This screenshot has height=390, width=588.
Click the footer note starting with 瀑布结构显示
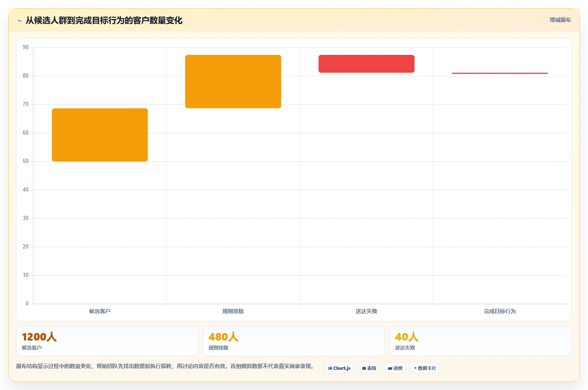[x=166, y=366]
